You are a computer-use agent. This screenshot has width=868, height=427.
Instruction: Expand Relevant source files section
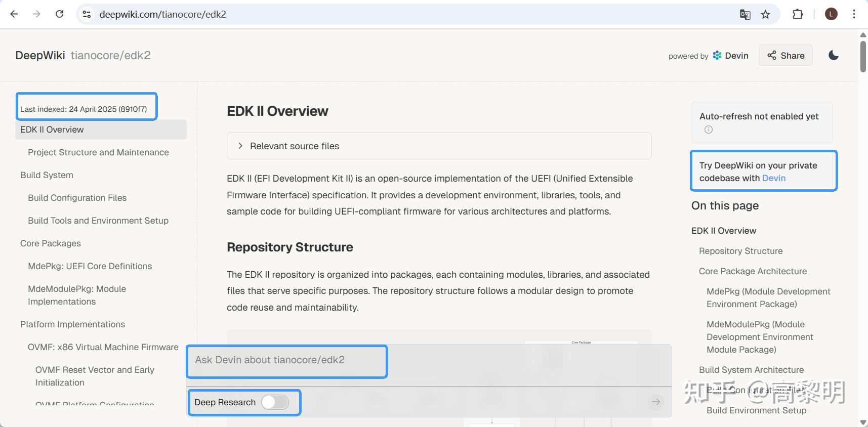click(x=439, y=146)
